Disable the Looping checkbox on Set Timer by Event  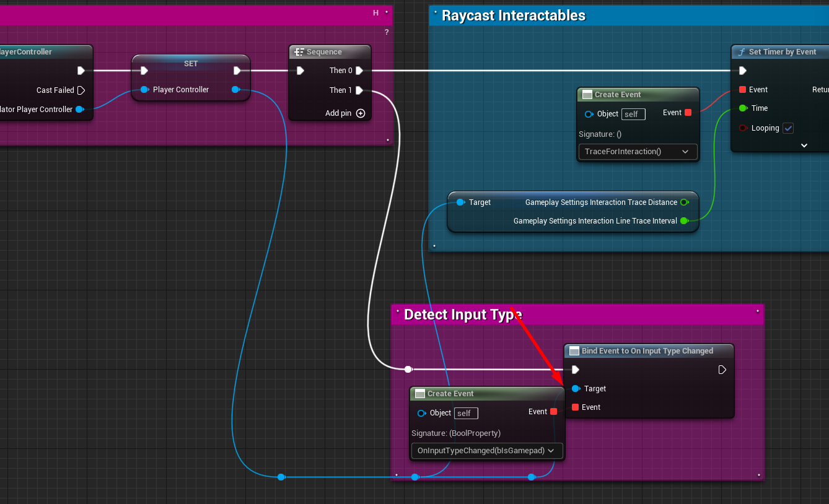tap(788, 128)
